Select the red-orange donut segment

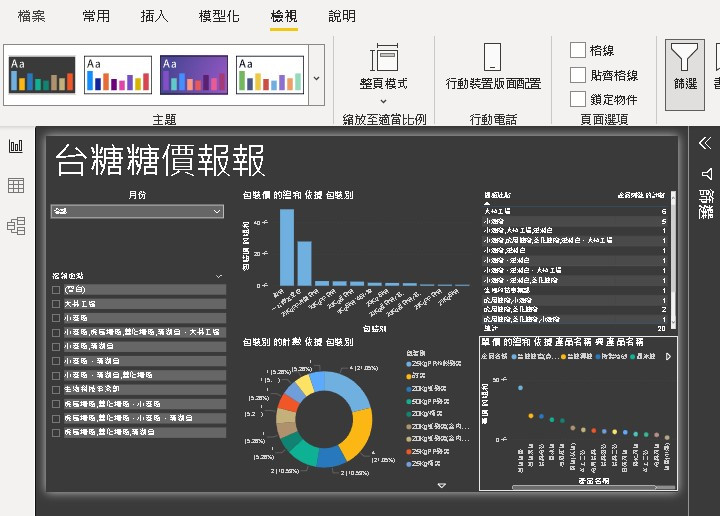[288, 403]
